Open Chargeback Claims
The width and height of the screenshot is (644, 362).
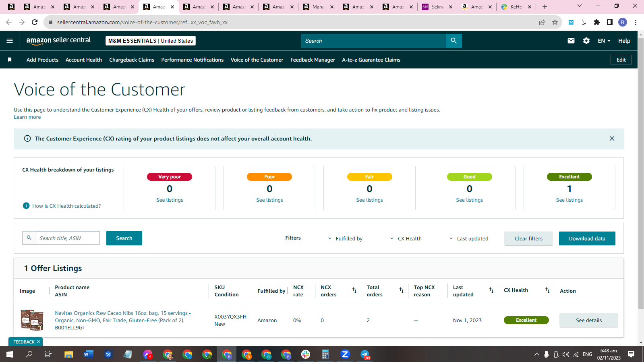click(x=132, y=60)
